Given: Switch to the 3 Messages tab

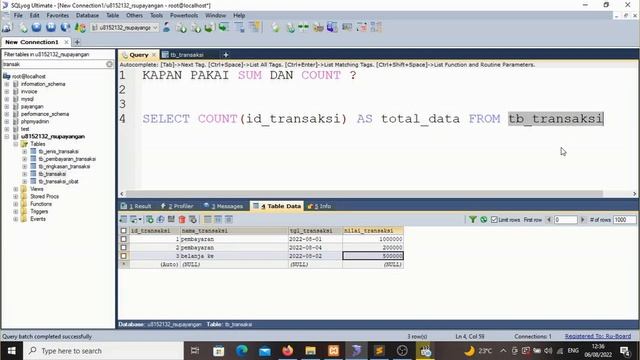Looking at the screenshot, I should tap(224, 206).
